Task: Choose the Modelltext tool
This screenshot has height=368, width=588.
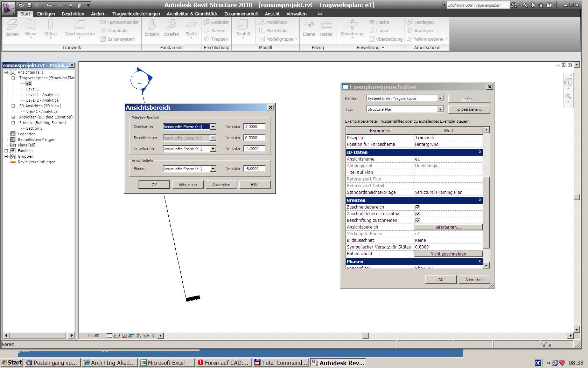Action: pyautogui.click(x=273, y=22)
